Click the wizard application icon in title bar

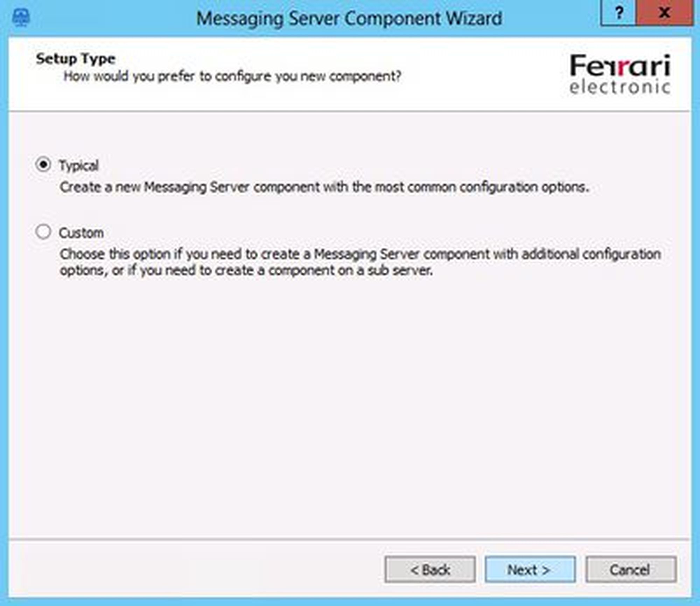point(21,18)
